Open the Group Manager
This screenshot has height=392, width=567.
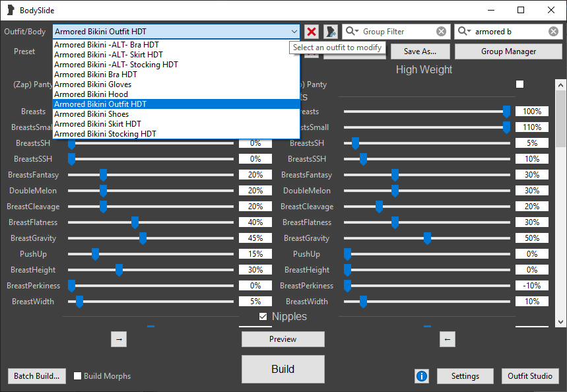[508, 51]
